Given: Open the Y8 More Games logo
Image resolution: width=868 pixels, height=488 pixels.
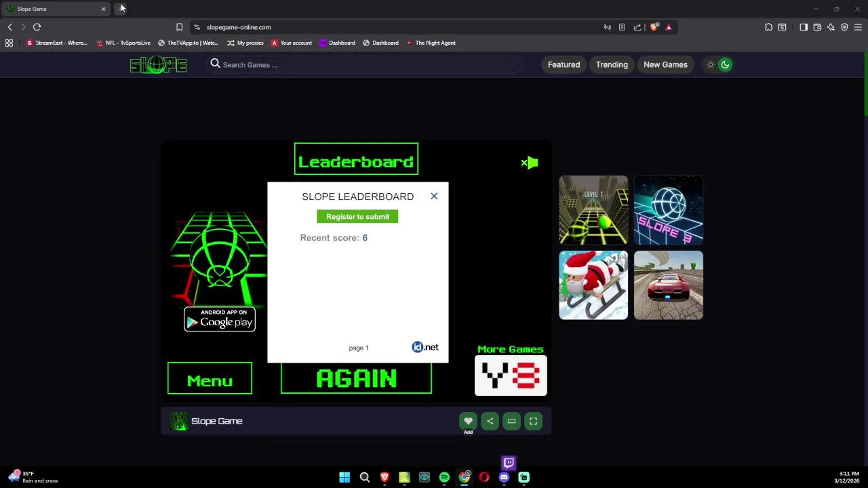Looking at the screenshot, I should (x=511, y=375).
